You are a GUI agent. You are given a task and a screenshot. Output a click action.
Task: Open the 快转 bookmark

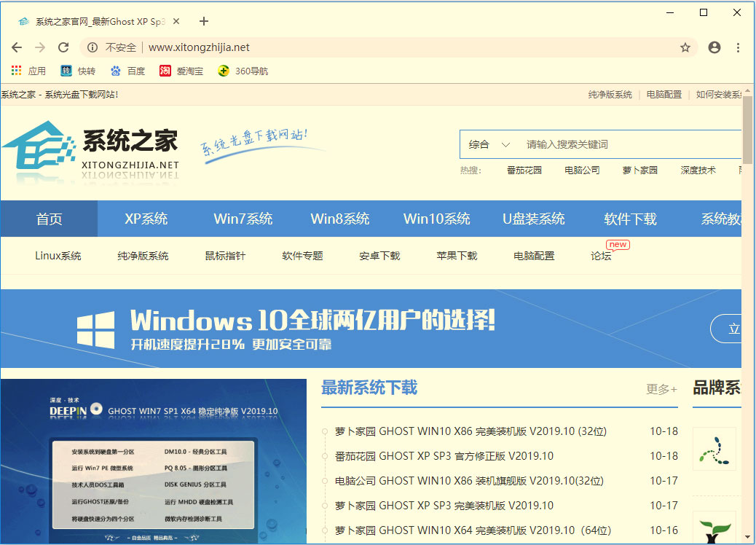click(78, 71)
